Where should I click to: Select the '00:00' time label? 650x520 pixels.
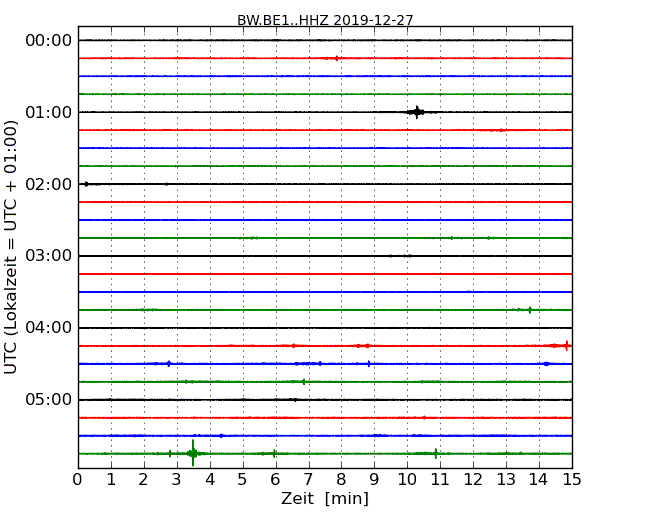(49, 41)
